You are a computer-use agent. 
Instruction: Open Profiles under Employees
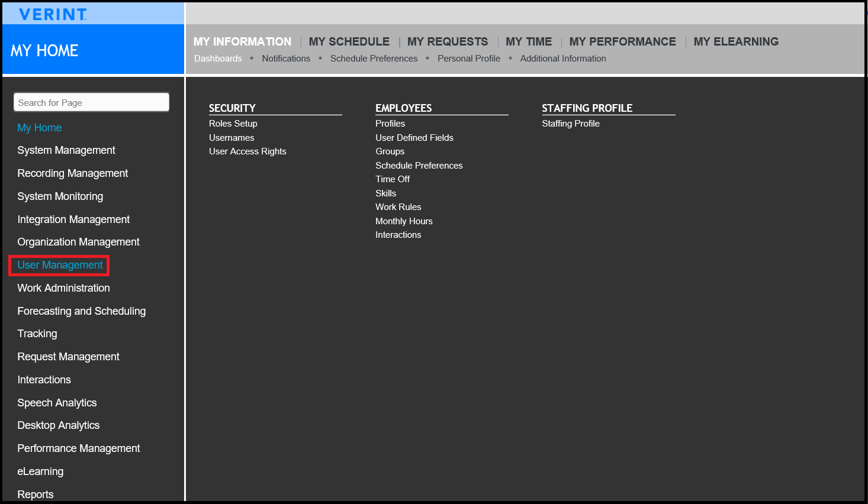pyautogui.click(x=390, y=124)
